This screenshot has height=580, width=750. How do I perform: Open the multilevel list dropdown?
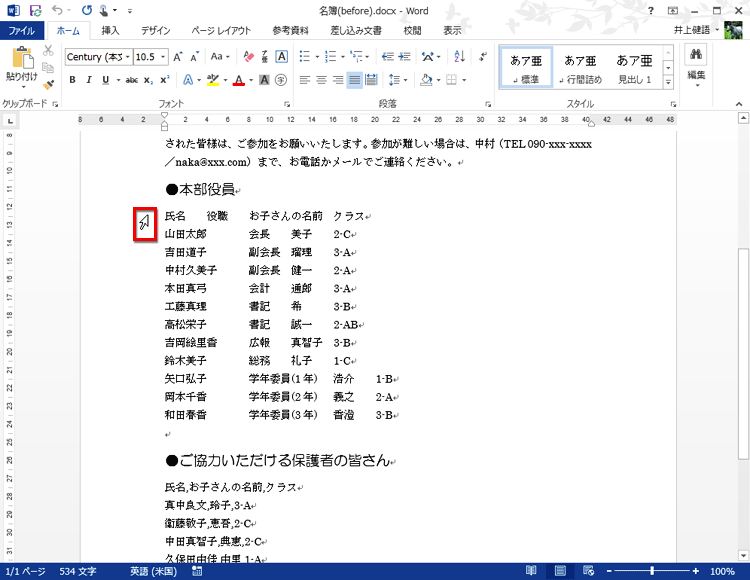(367, 57)
